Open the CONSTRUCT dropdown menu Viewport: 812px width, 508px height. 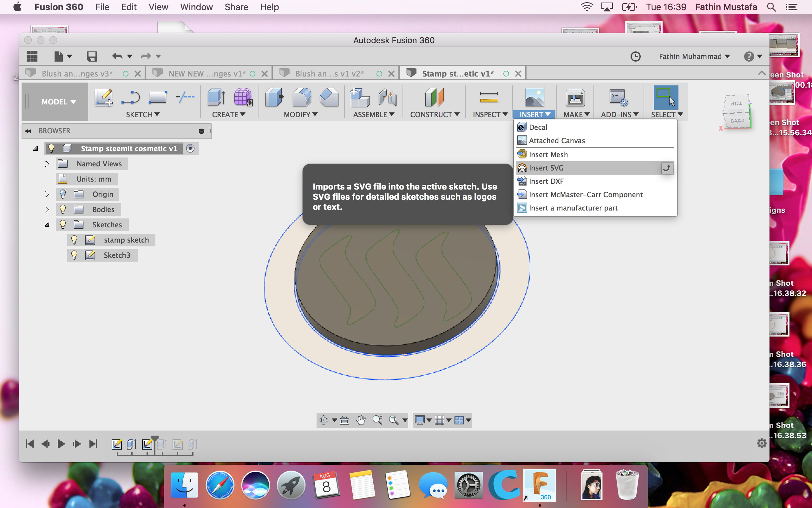tap(435, 115)
